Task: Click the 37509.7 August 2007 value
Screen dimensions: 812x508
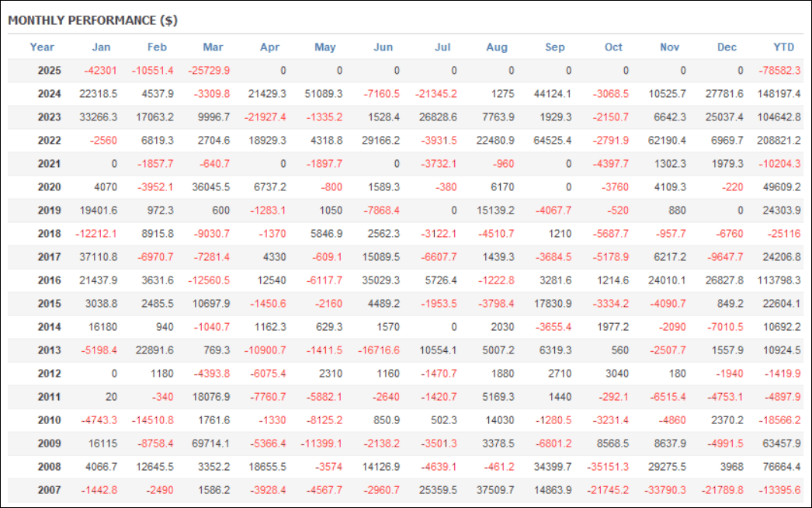Action: coord(495,490)
